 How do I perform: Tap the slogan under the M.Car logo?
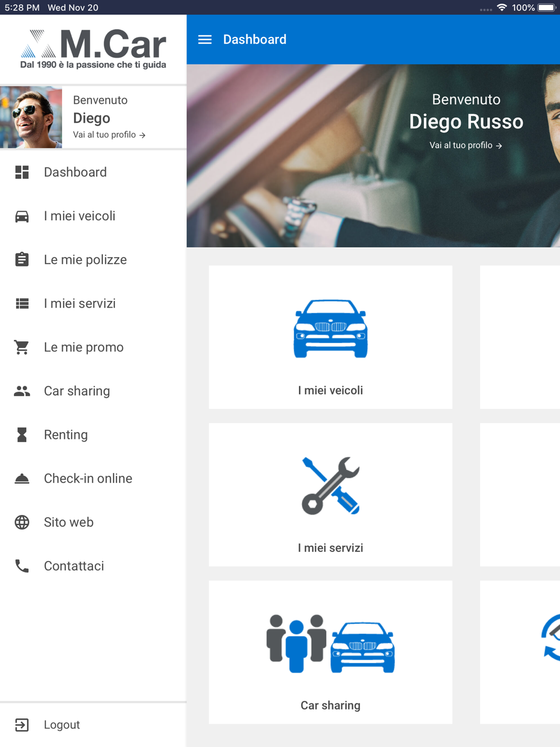93,64
